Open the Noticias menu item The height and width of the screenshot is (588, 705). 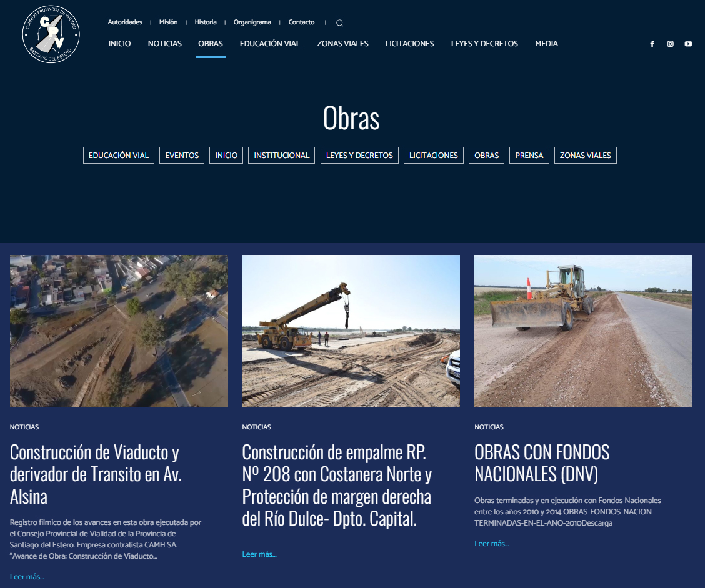pyautogui.click(x=164, y=44)
